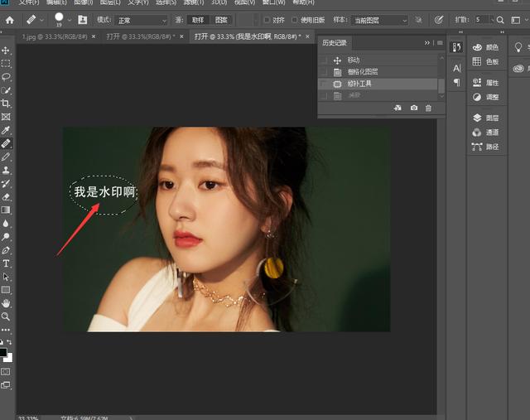Screen dimensions: 530x420
Task: Set history brush source for 修补工具 state
Action: [x=324, y=84]
